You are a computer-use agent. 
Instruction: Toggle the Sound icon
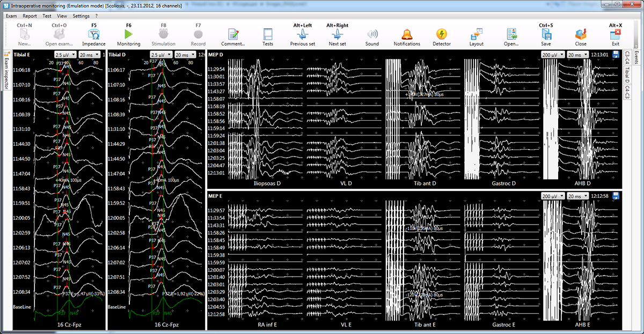pyautogui.click(x=372, y=35)
